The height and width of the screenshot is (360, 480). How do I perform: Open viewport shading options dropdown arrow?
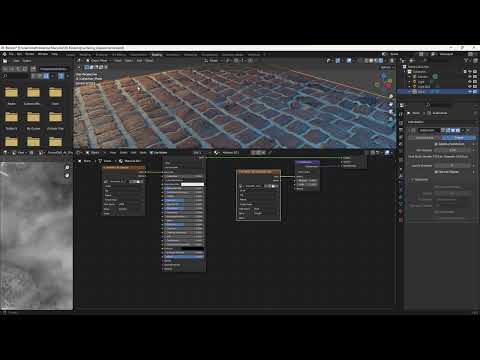(386, 61)
